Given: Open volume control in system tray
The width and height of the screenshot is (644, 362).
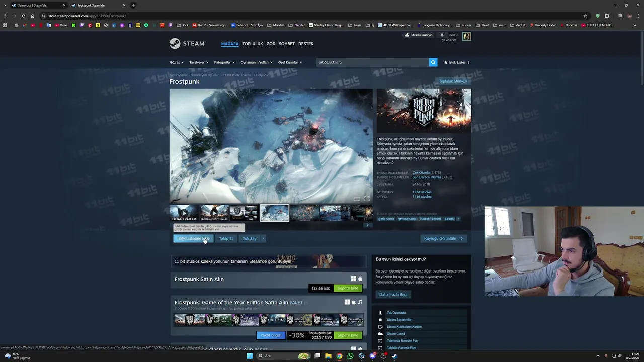Looking at the screenshot, I should tap(619, 356).
